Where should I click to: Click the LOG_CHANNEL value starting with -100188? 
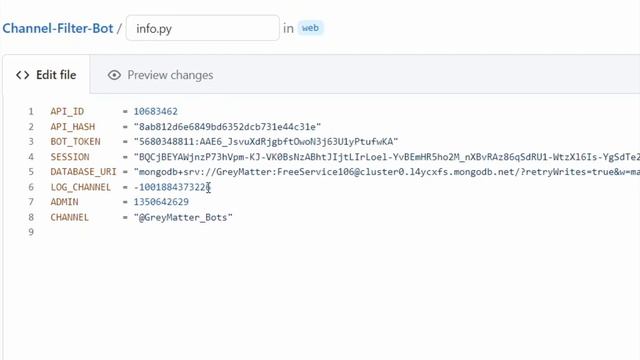(x=172, y=187)
